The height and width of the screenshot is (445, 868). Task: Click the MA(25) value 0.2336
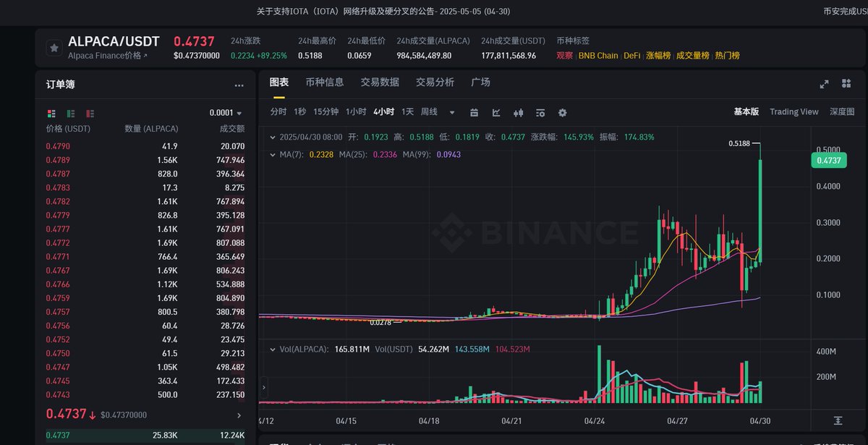coord(386,154)
